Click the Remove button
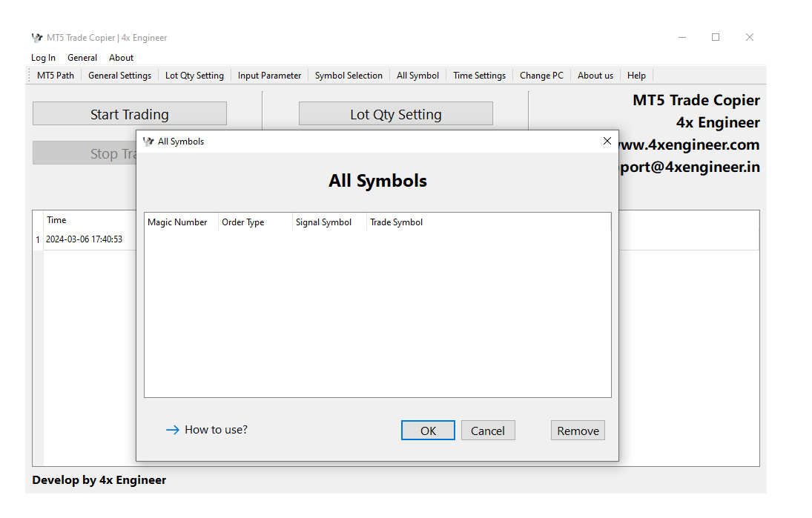Image resolution: width=812 pixels, height=518 pixels. (578, 431)
